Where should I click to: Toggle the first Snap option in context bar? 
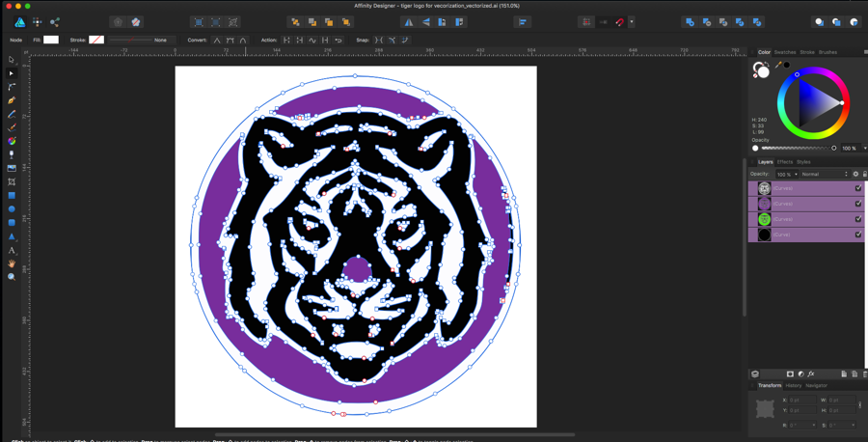pos(379,40)
